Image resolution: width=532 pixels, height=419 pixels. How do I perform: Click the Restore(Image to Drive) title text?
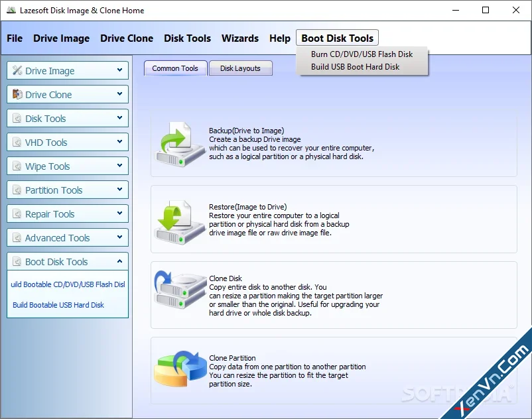(x=247, y=207)
